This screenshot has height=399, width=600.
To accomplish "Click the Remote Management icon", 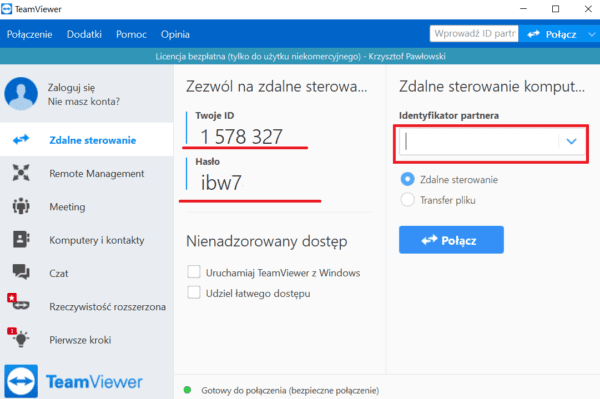I will coord(21,173).
